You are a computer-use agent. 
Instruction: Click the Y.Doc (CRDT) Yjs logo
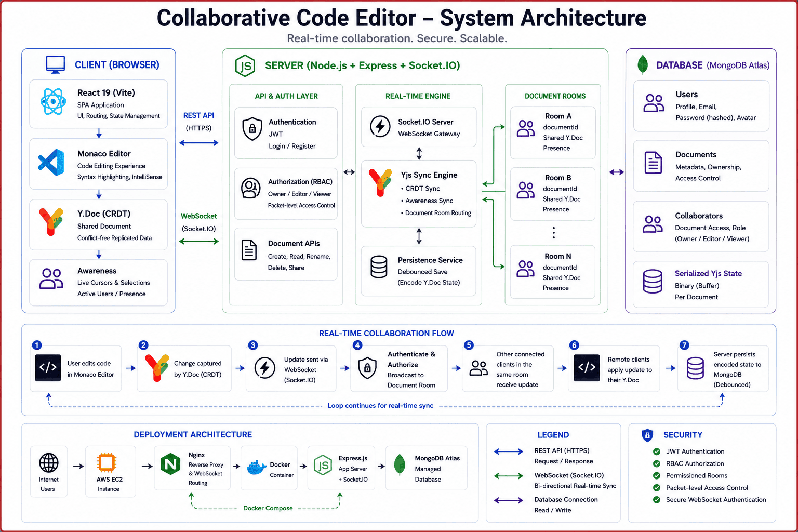click(51, 222)
